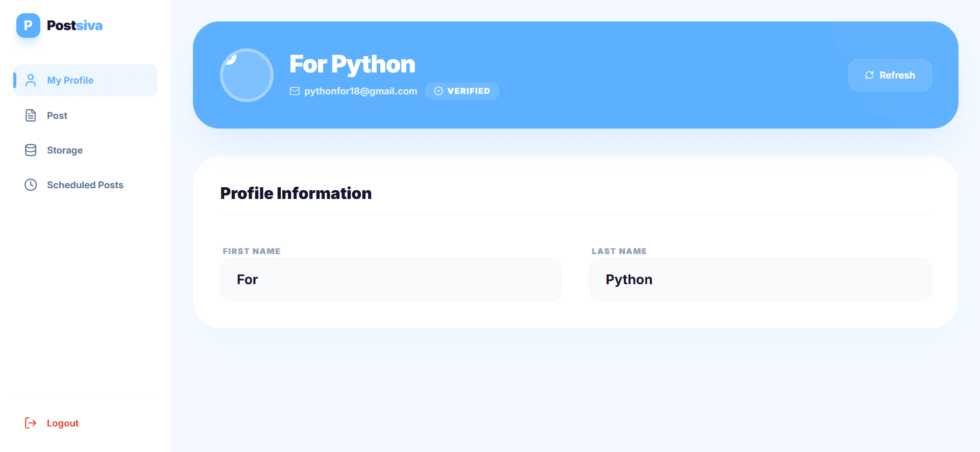Click the database icon beside Storage
Image resolution: width=980 pixels, height=452 pixels.
(x=31, y=150)
